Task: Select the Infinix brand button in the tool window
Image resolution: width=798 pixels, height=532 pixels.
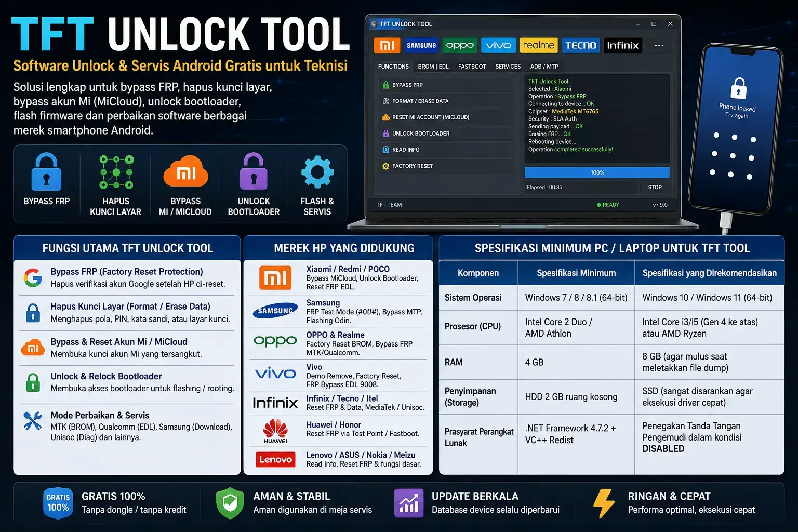Action: pos(623,46)
